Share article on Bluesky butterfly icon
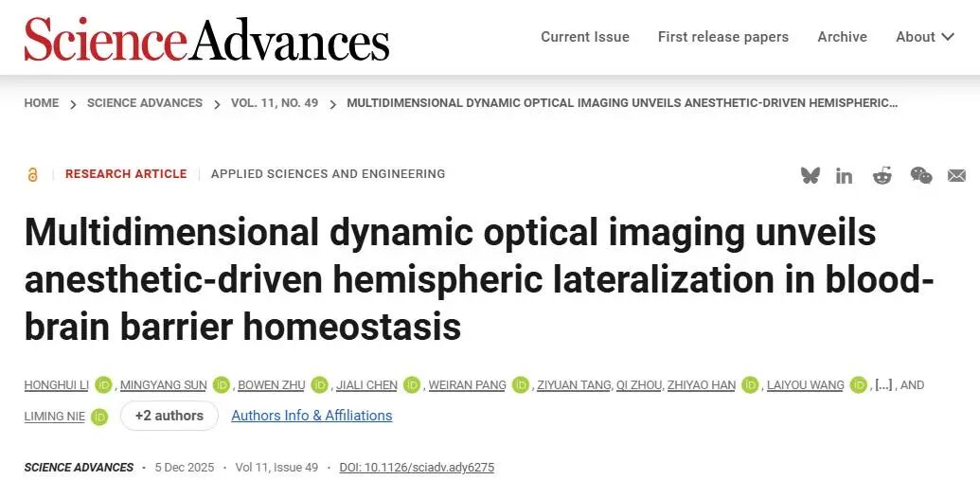980x480 pixels. [x=810, y=175]
